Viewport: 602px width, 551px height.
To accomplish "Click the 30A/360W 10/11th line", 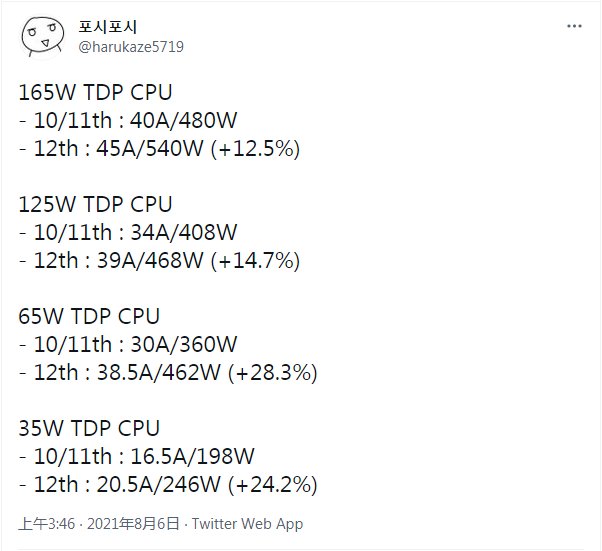I will pos(127,345).
